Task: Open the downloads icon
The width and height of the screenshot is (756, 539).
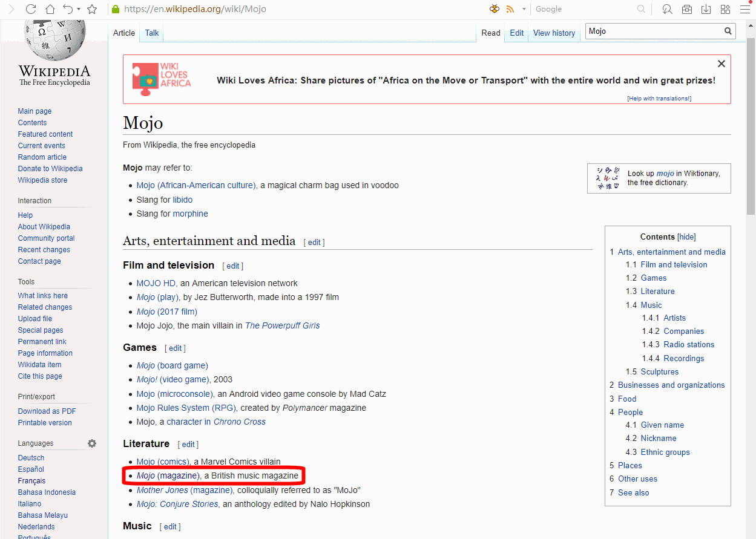Action: (706, 9)
